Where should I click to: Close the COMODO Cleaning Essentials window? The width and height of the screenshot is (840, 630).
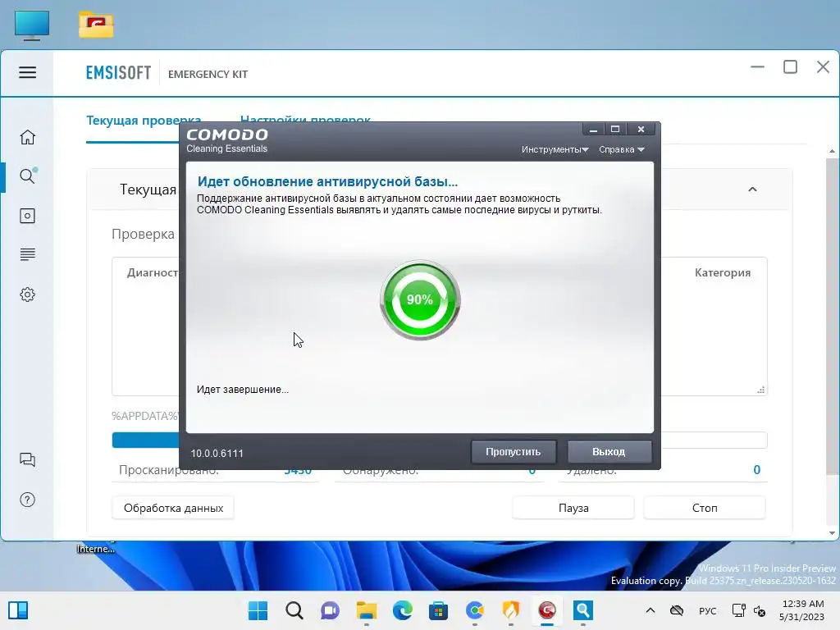click(641, 130)
